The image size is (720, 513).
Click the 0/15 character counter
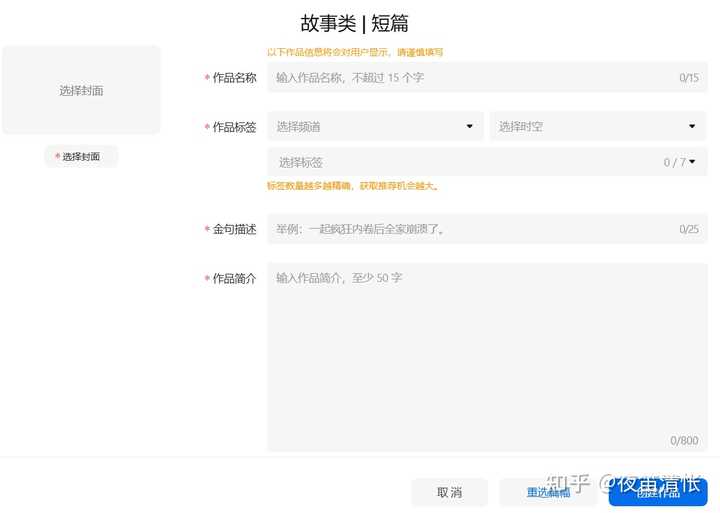pyautogui.click(x=689, y=77)
